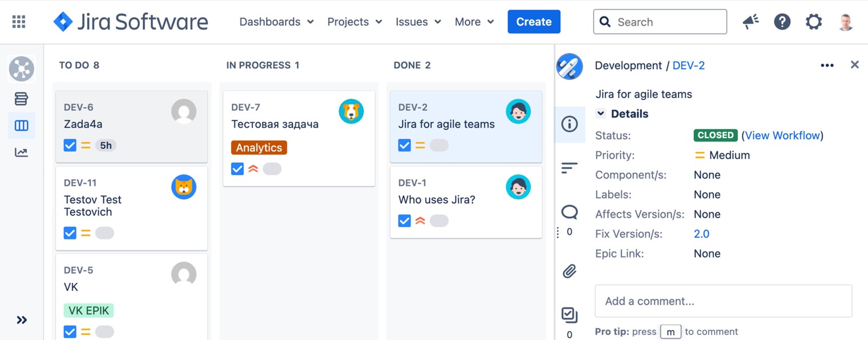Viewport: 868px width, 340px height.
Task: Open the Dashboards dropdown menu
Action: pos(276,22)
